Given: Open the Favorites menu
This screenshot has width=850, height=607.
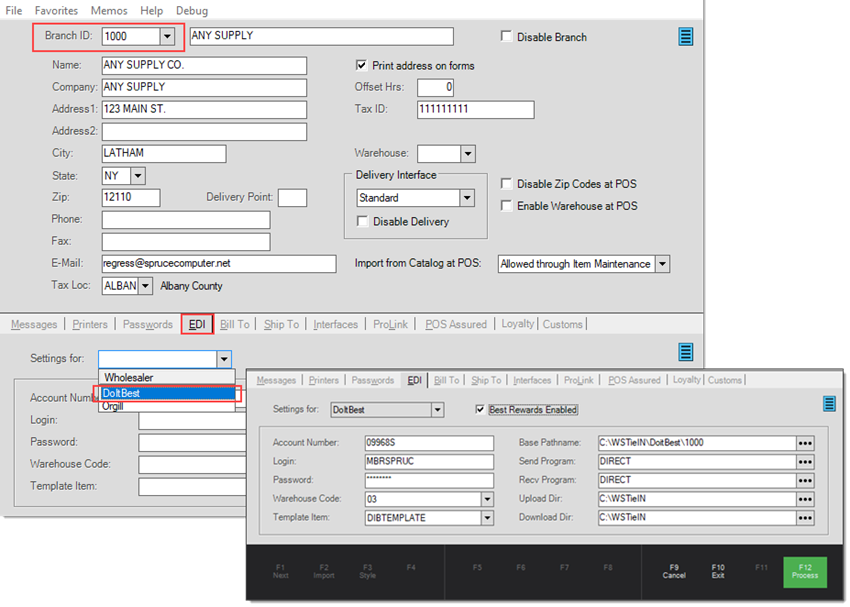Looking at the screenshot, I should click(x=56, y=11).
